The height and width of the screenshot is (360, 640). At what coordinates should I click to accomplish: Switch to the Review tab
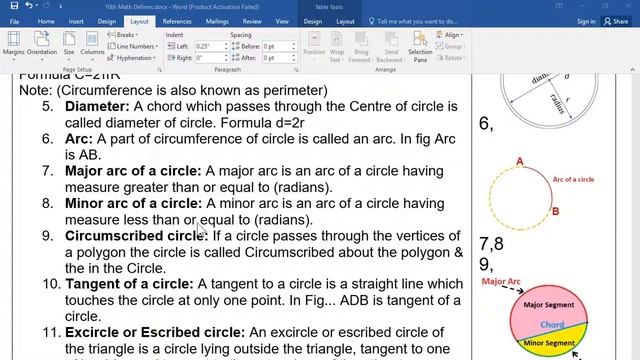252,21
